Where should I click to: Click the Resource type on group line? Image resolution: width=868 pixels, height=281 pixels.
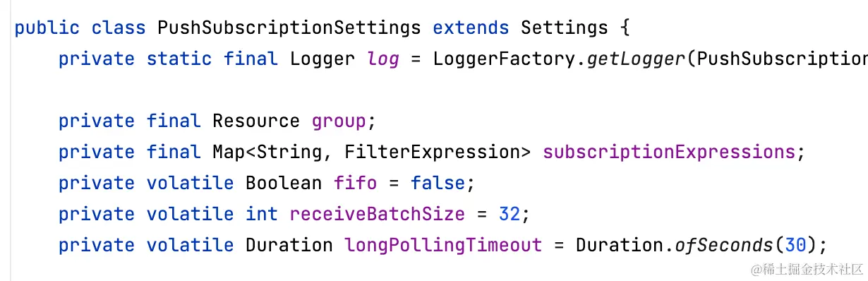coord(256,121)
